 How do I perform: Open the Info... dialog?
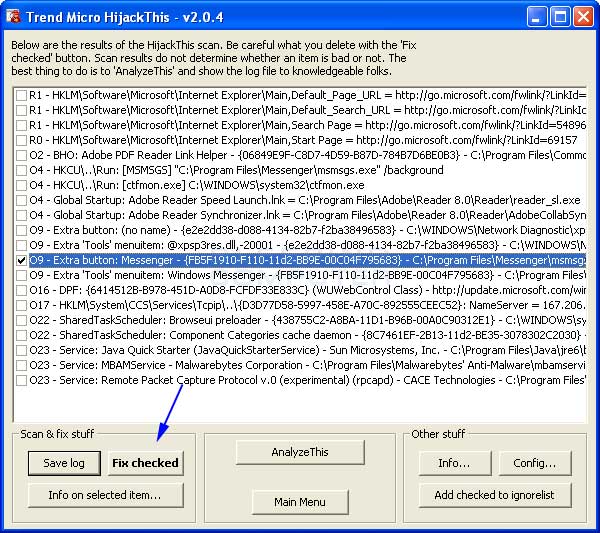coord(455,463)
